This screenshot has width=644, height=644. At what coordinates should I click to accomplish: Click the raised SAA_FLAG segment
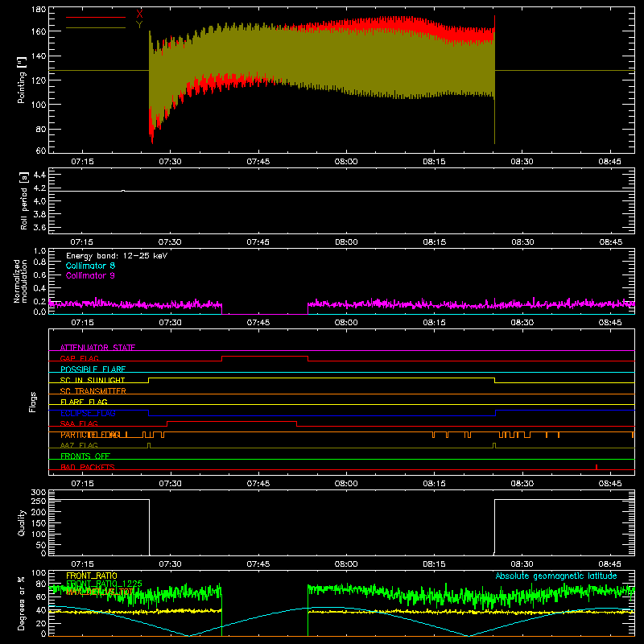pos(232,422)
